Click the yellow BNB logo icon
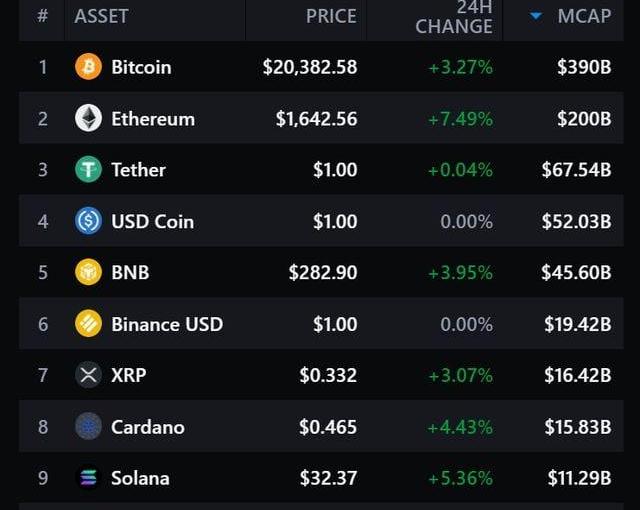The image size is (640, 510). point(88,272)
